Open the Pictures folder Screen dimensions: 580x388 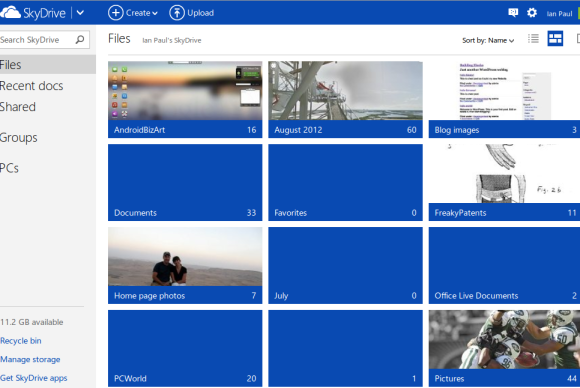point(504,348)
